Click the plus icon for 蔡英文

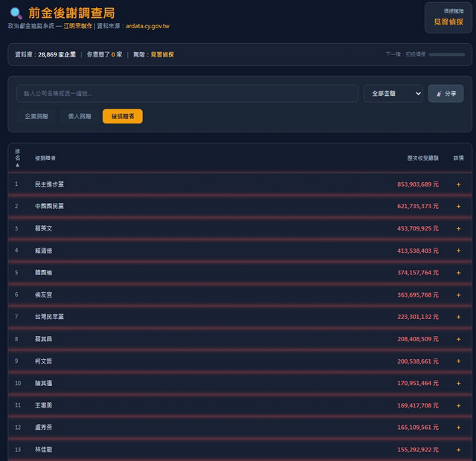pyautogui.click(x=458, y=228)
